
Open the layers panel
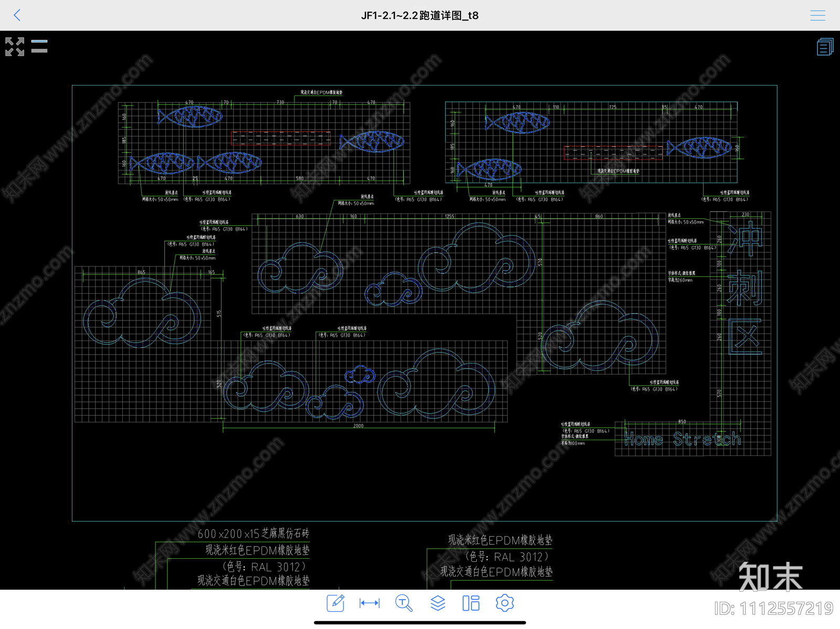438,603
